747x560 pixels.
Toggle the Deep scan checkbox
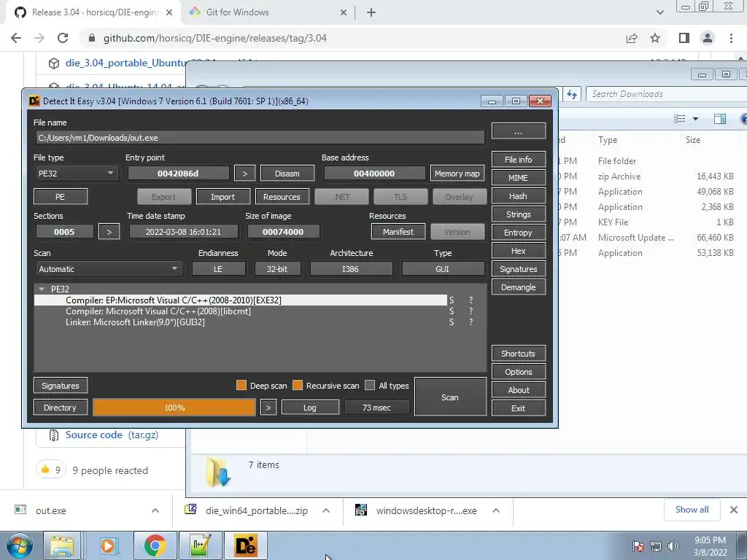coord(241,385)
